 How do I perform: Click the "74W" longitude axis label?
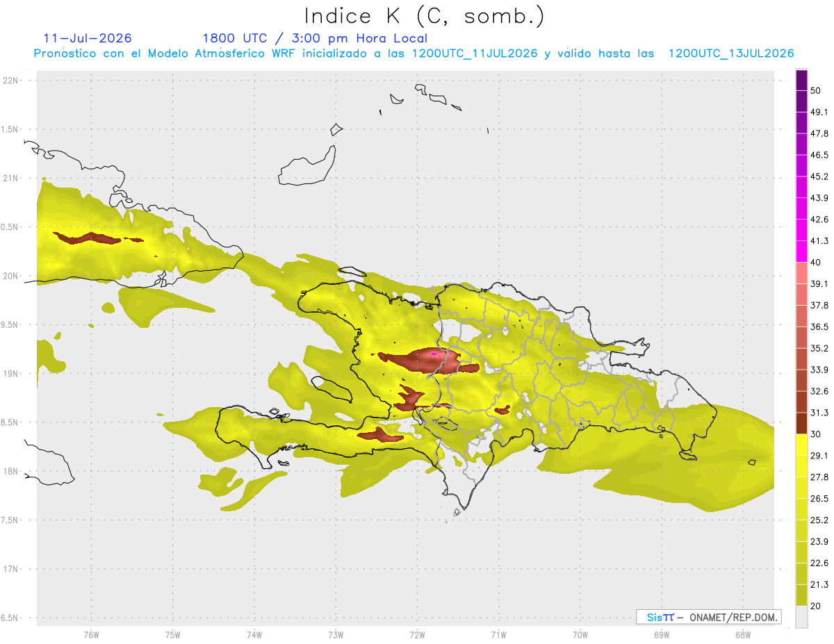[254, 635]
